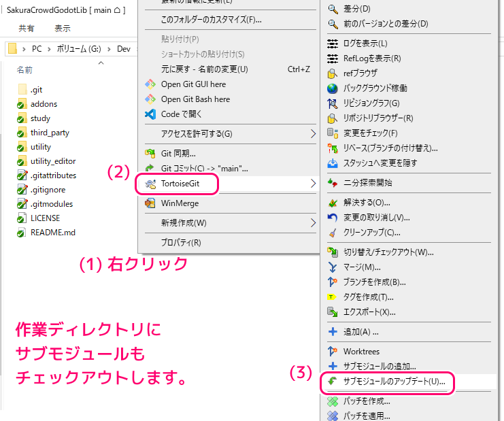Click the Repository browser icon
The image size is (504, 421).
[333, 118]
